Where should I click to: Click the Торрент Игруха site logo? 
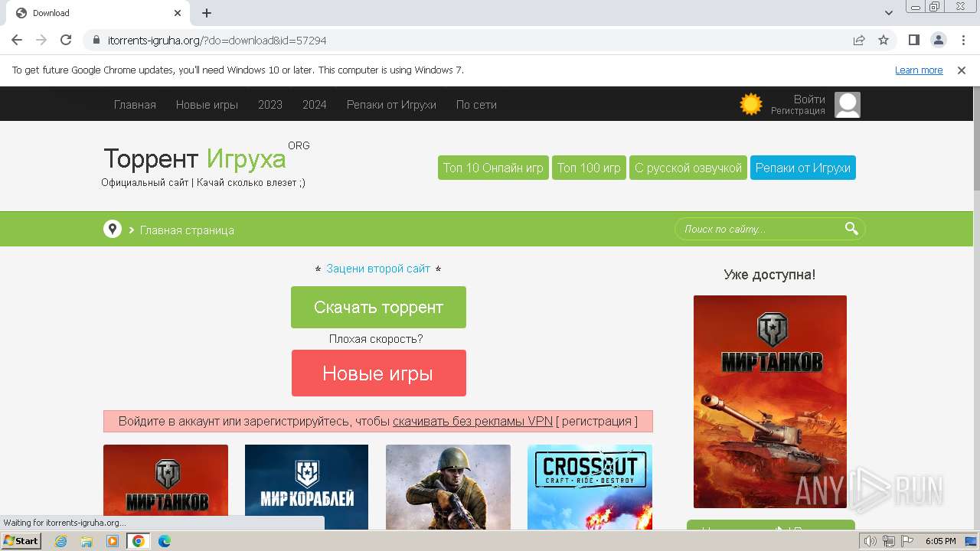[x=194, y=158]
